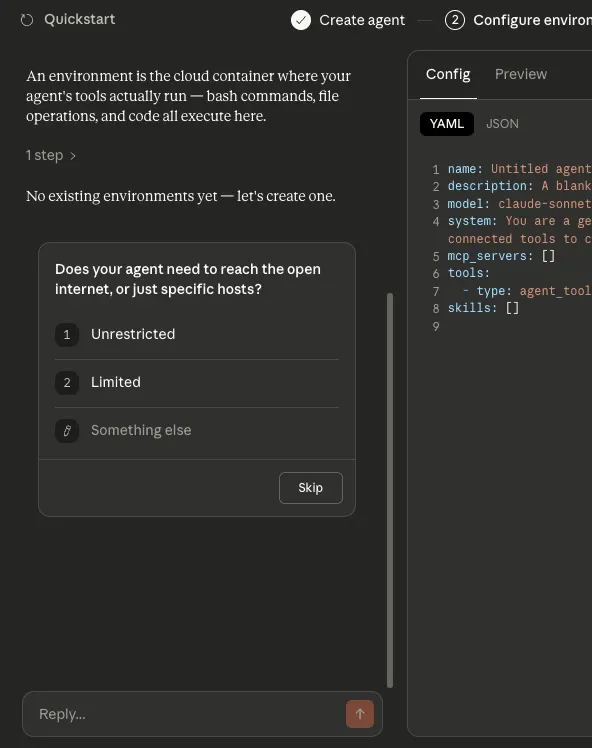Screen dimensions: 592x748
Task: Choose the Limited option
Action: pyautogui.click(x=197, y=383)
